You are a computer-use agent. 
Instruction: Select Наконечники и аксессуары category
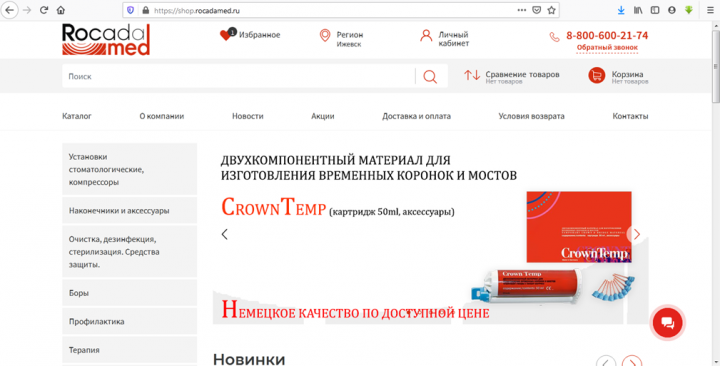tap(129, 211)
